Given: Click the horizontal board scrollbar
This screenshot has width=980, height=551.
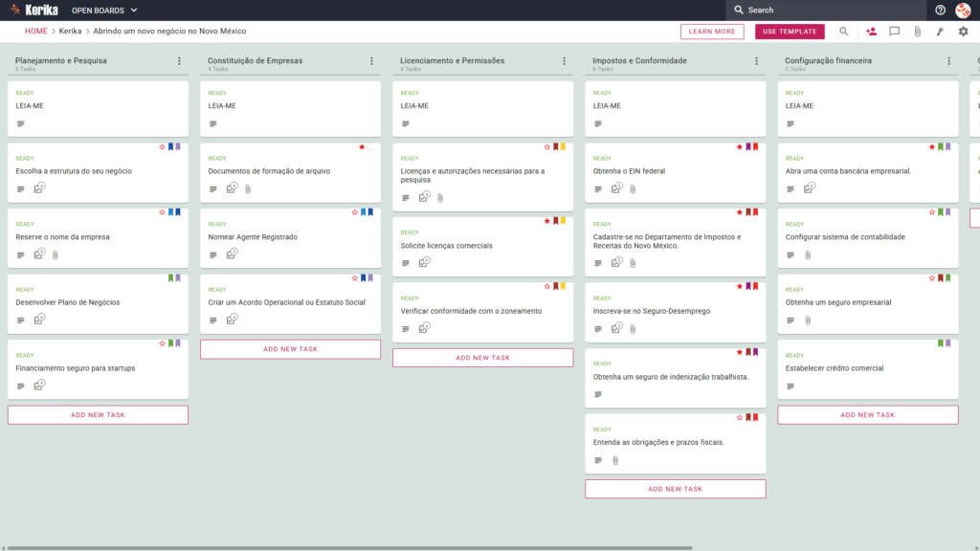Looking at the screenshot, I should 350,548.
